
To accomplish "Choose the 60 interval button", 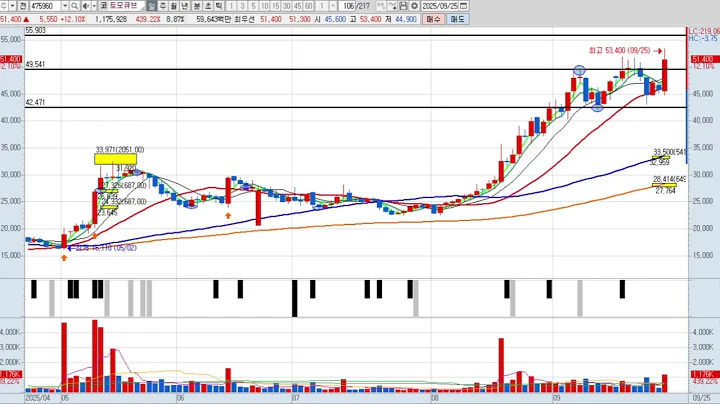I will pos(309,6).
